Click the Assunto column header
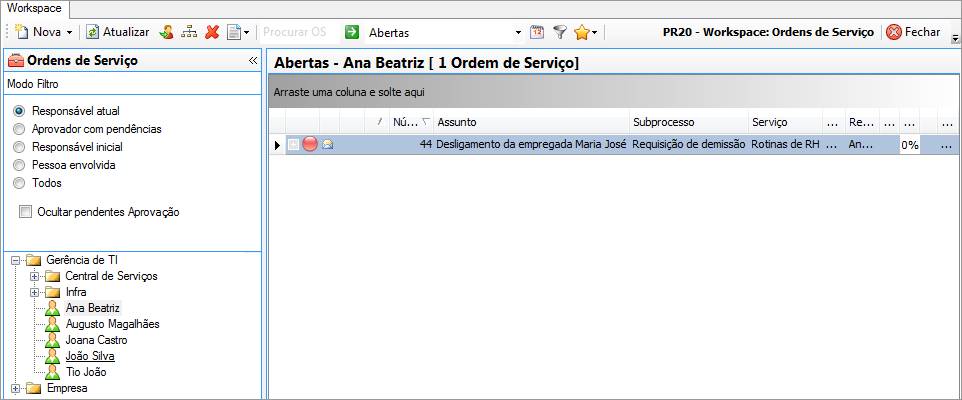Image resolution: width=962 pixels, height=400 pixels. click(x=532, y=123)
